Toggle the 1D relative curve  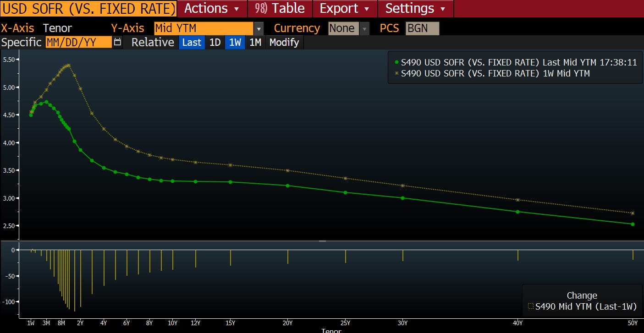click(x=215, y=42)
